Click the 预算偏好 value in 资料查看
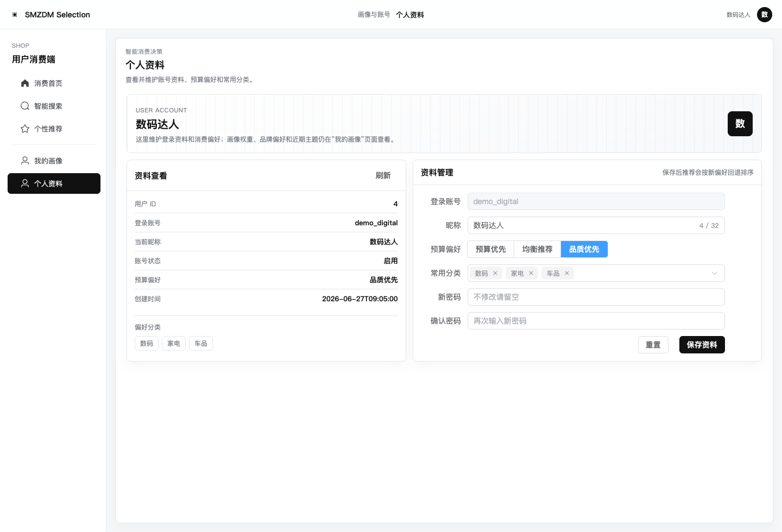The width and height of the screenshot is (782, 532). pos(384,280)
